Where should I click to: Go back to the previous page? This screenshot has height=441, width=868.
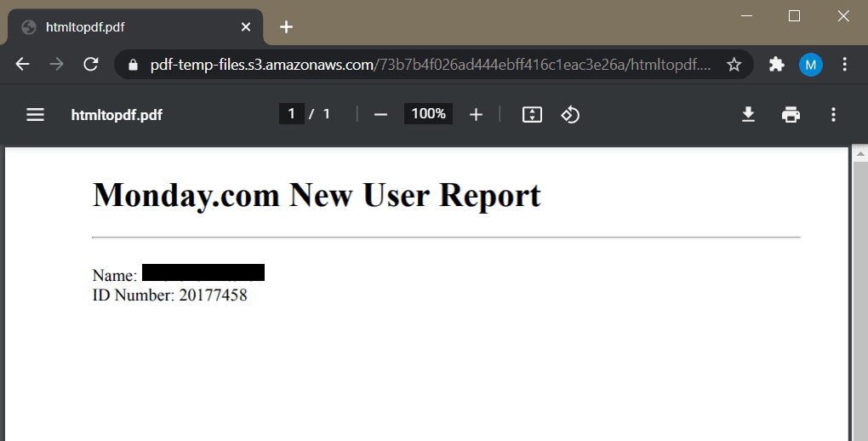(x=23, y=65)
